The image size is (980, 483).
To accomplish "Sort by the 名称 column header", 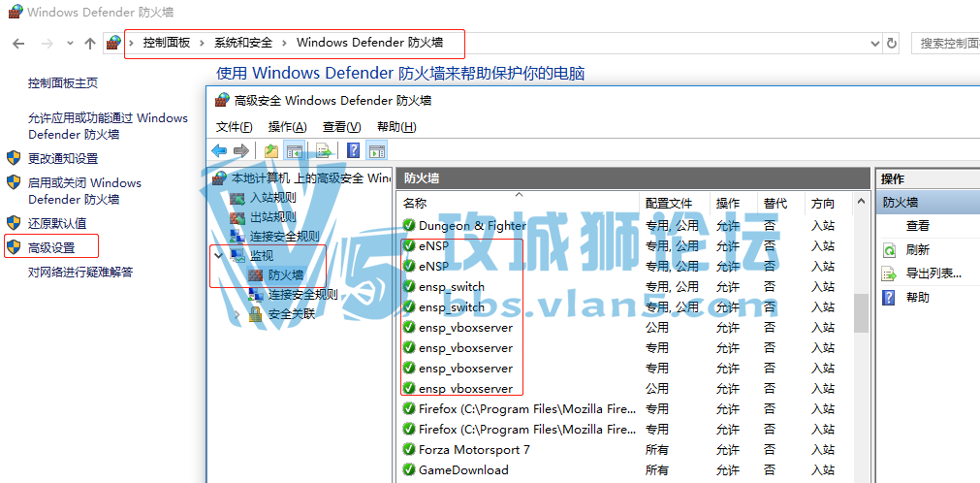I will coord(519,204).
